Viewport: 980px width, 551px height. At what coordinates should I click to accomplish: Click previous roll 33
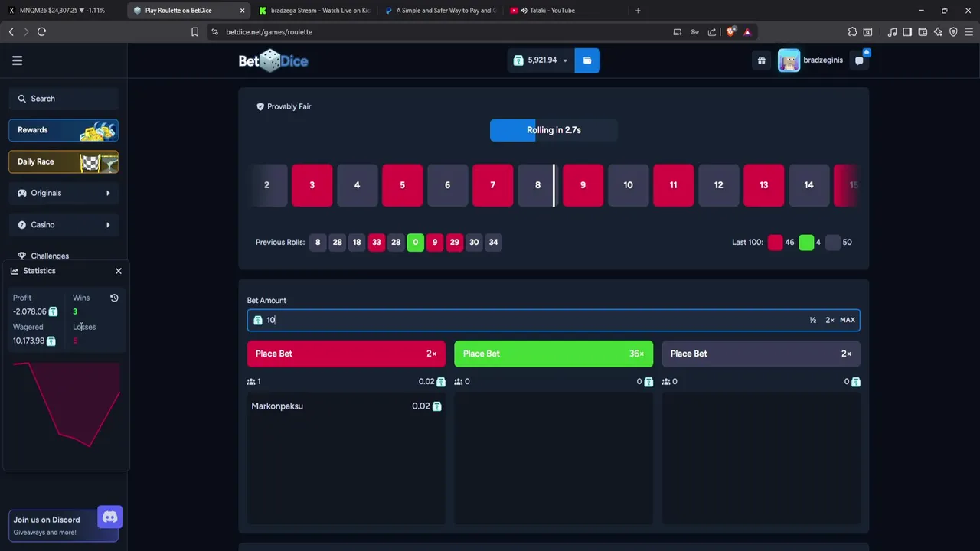click(376, 242)
